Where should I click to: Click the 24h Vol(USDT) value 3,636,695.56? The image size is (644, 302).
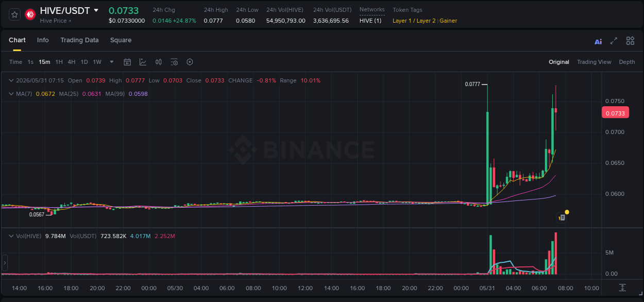click(x=331, y=21)
